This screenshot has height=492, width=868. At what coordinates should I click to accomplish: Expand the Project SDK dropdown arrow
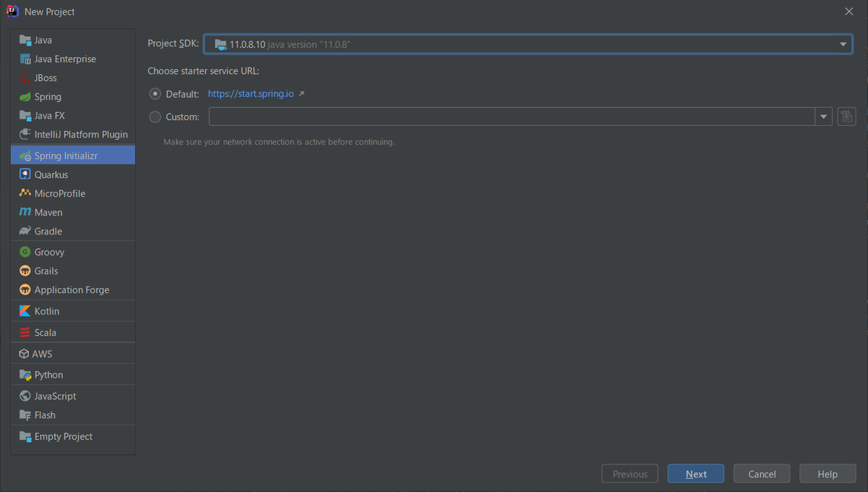[843, 44]
